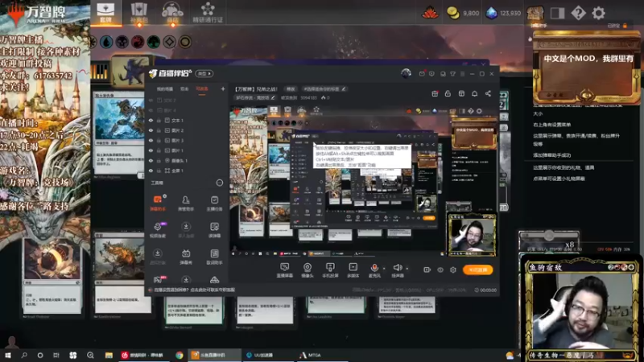Toggle the MTG Arena side panel icon
This screenshot has width=644, height=362.
[x=557, y=13]
